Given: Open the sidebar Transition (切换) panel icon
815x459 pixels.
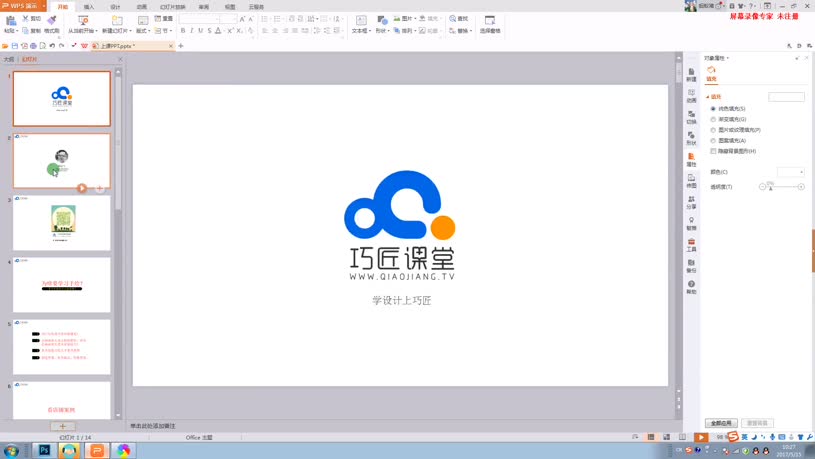Looking at the screenshot, I should 691,117.
